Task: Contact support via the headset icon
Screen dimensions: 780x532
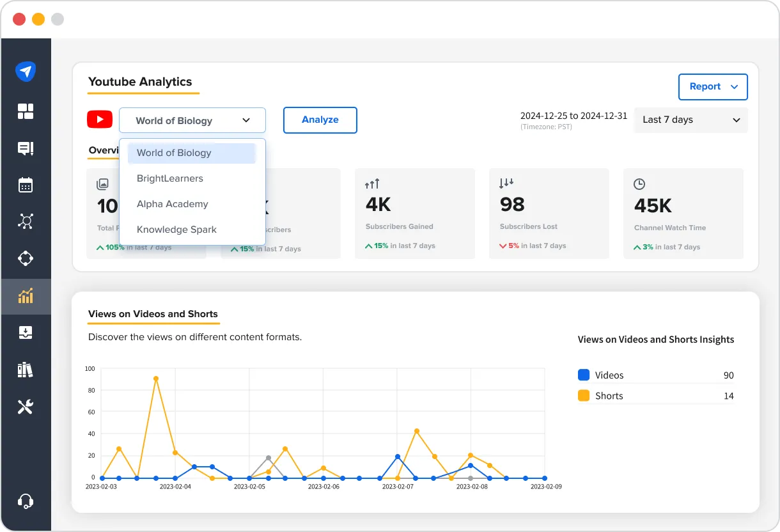Action: pyautogui.click(x=26, y=501)
